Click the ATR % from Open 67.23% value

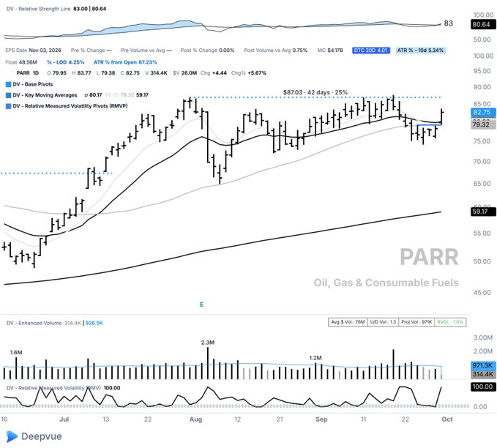pos(125,62)
